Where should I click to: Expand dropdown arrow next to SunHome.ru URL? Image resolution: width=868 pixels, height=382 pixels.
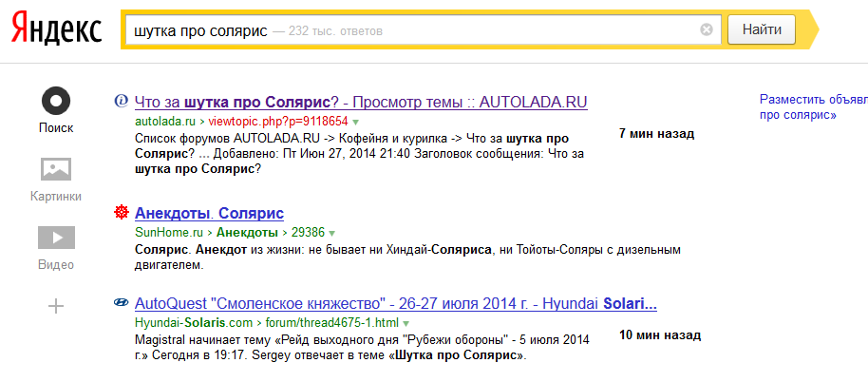(x=331, y=233)
